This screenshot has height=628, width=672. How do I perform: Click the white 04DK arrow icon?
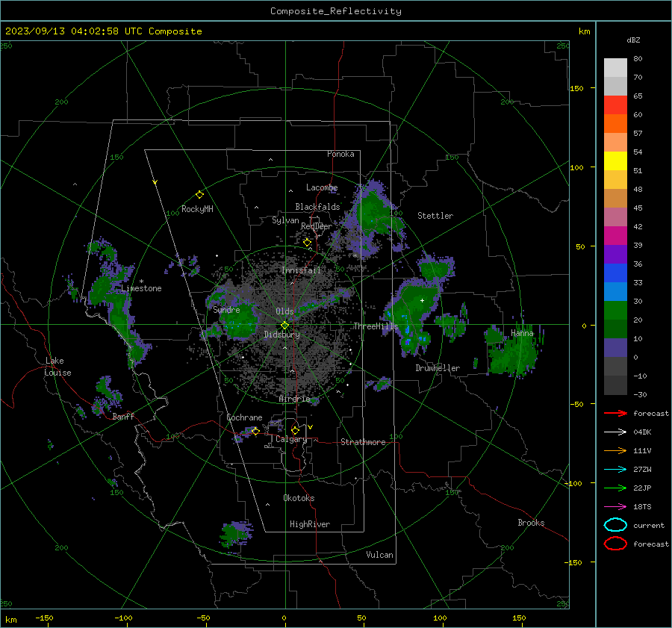point(615,432)
